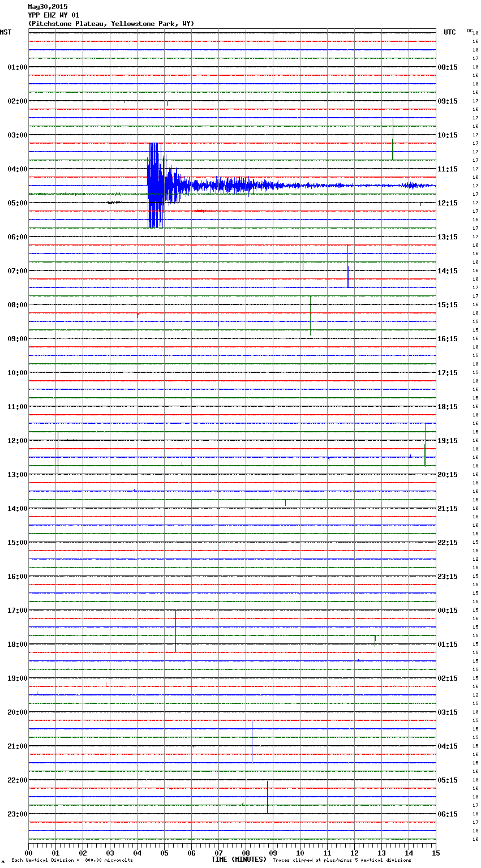Select the station code "YPP EHZ WY 01"
Viewport: 481px width, 868px height.
click(x=54, y=15)
